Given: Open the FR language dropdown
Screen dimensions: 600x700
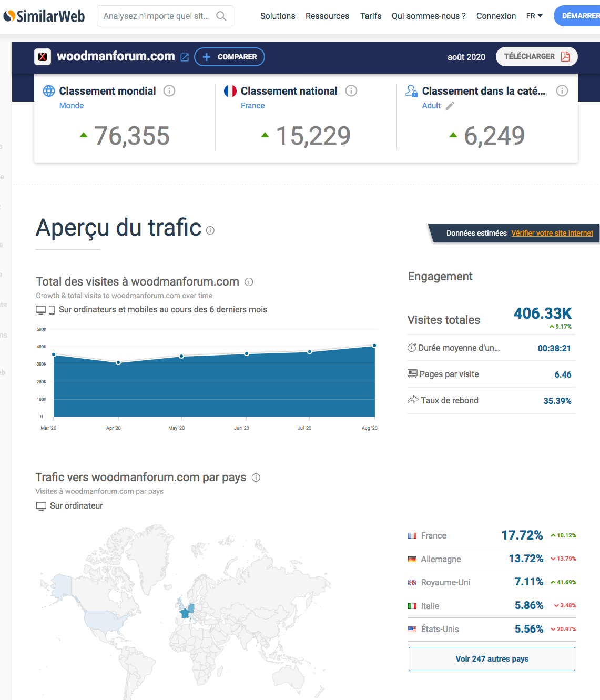Looking at the screenshot, I should tap(534, 16).
